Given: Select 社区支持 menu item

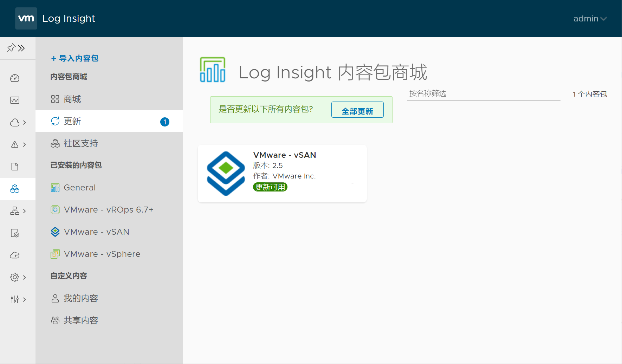Looking at the screenshot, I should [x=81, y=143].
